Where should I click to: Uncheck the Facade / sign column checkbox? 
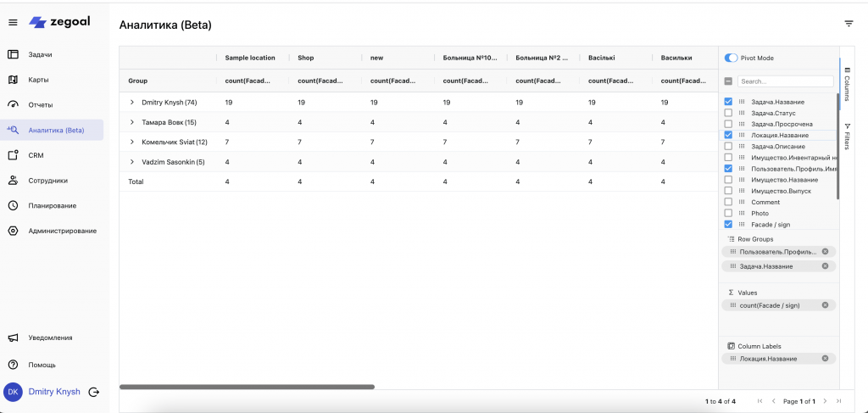pos(728,225)
